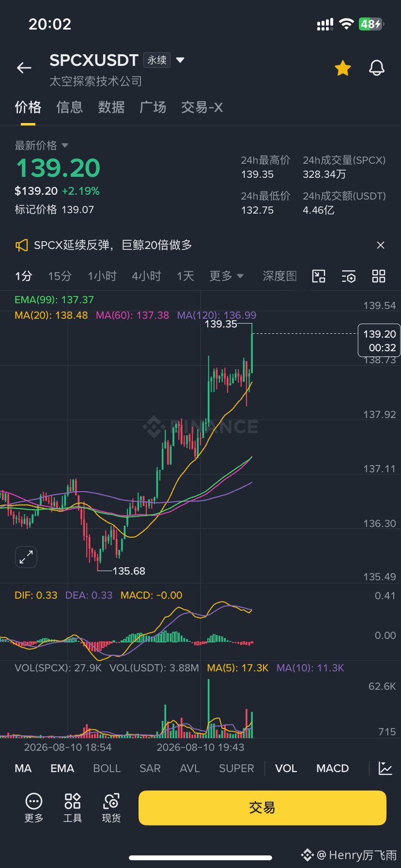Viewport: 401px width, 868px height.
Task: Open the 深度图 depth chart
Action: coord(279,276)
